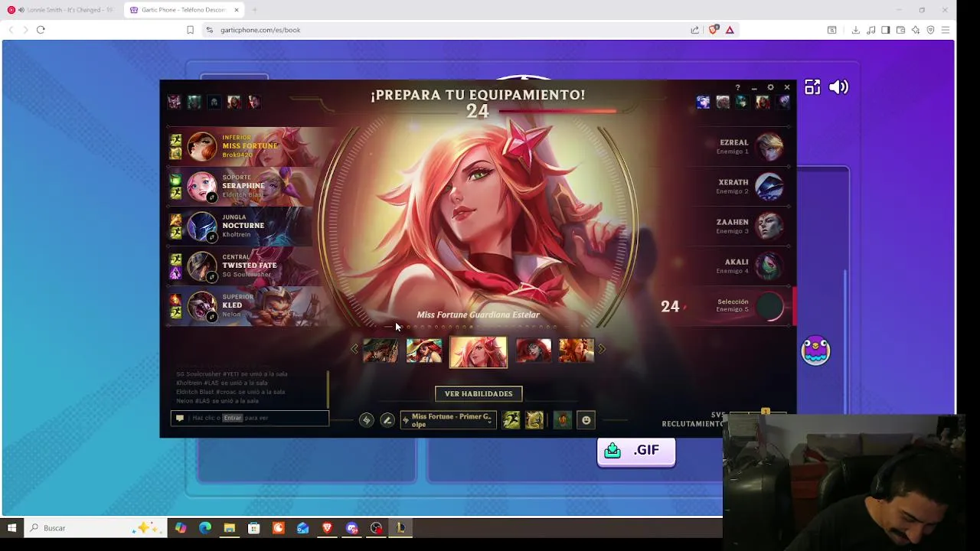Open browser downloads icon
Image resolution: width=980 pixels, height=551 pixels.
(855, 30)
